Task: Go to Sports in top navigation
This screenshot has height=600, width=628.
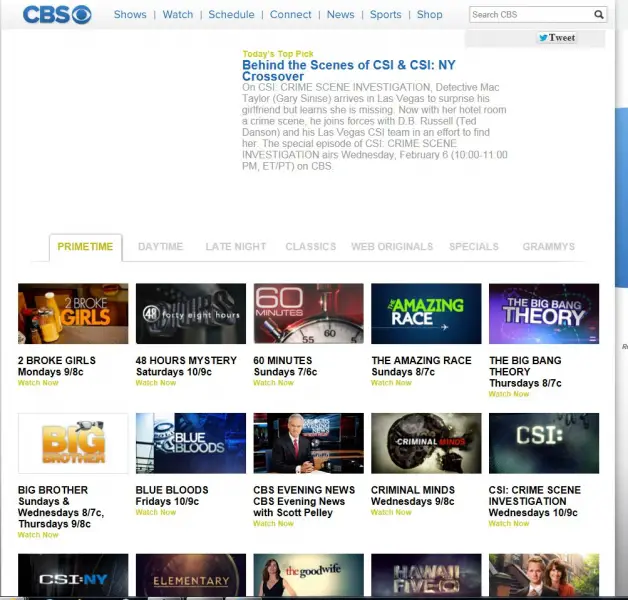Action: (x=385, y=14)
